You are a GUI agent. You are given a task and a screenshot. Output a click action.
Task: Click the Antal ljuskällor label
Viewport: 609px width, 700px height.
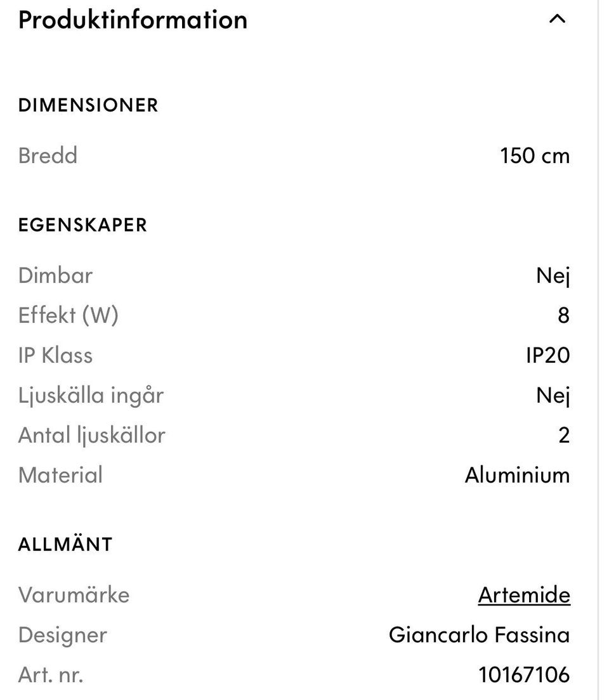tap(91, 435)
